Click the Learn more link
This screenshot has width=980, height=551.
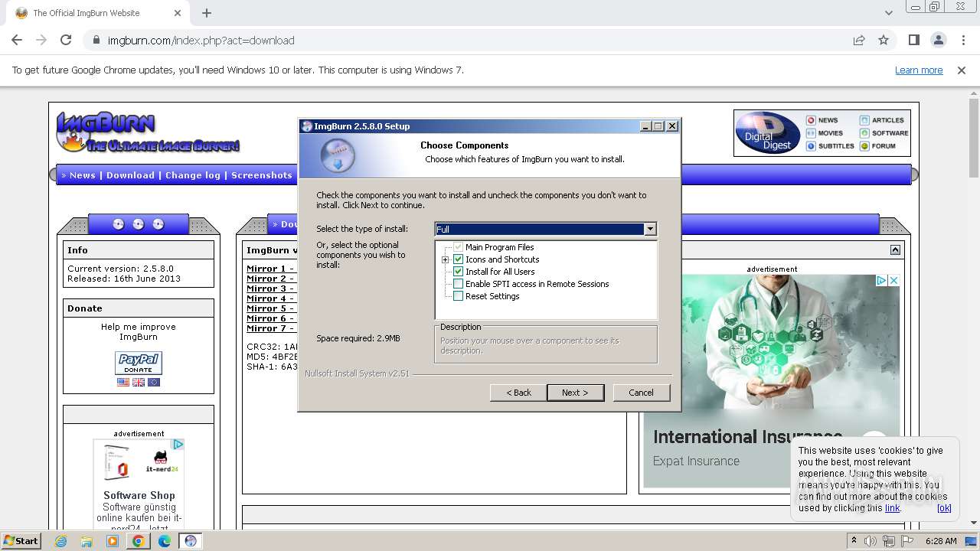pyautogui.click(x=919, y=70)
